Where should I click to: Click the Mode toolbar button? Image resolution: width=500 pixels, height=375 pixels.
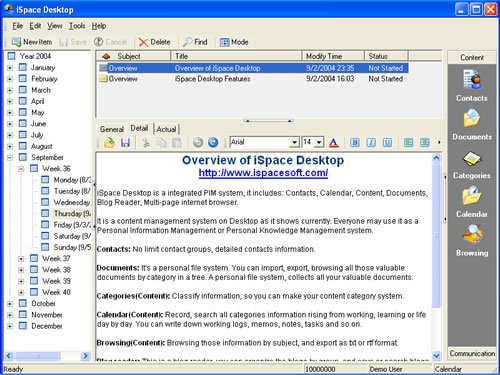(234, 42)
